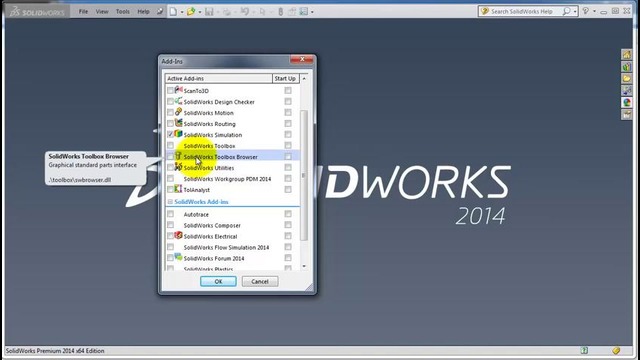Open the Tools menu

122,11
